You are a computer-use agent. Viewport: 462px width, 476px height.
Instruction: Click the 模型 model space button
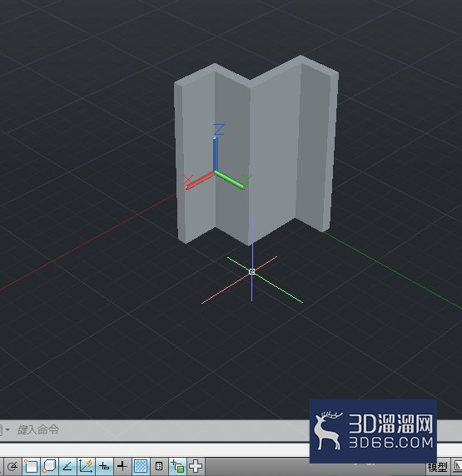[437, 468]
